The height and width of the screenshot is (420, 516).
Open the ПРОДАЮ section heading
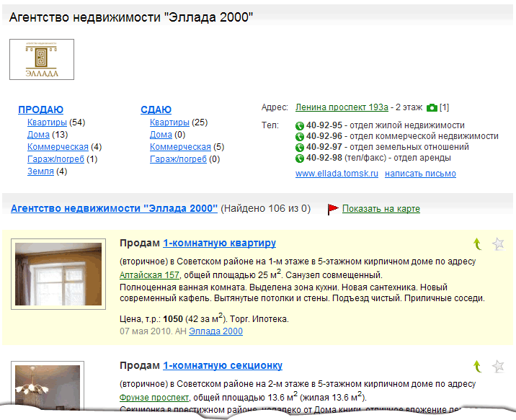40,110
